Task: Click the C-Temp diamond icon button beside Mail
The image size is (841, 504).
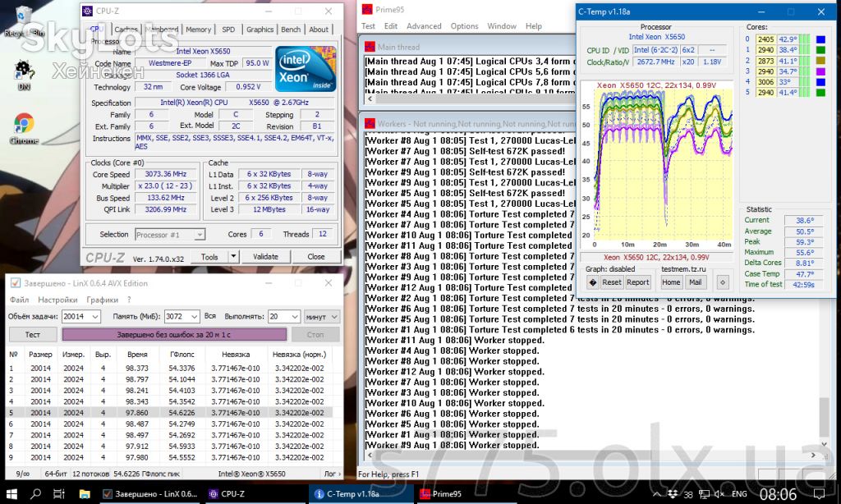Action: pyautogui.click(x=723, y=282)
